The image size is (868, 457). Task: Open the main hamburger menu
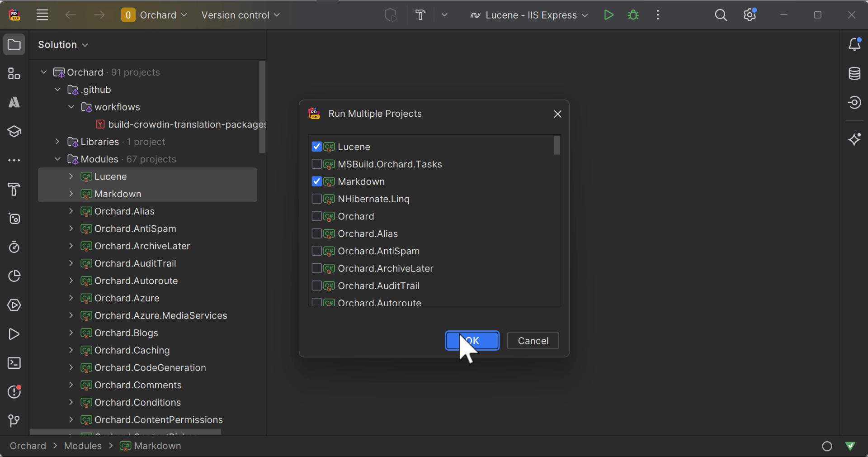pos(42,15)
